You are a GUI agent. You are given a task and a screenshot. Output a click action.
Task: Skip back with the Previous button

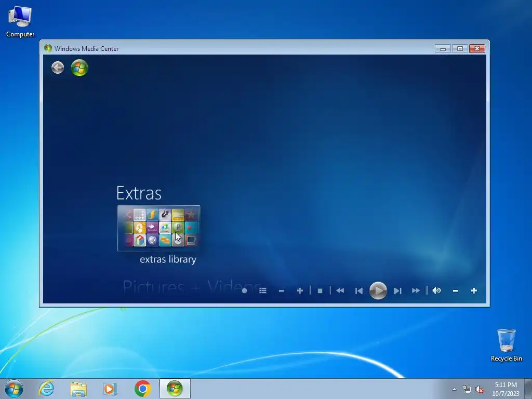[358, 291]
